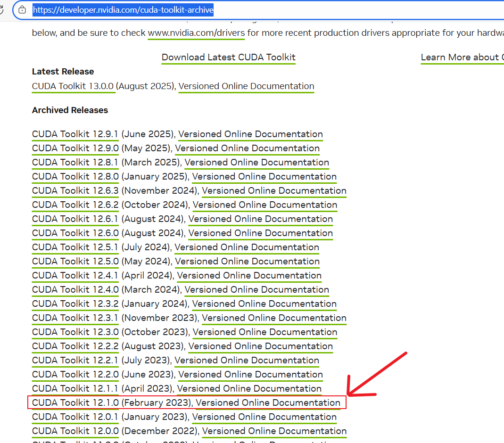The image size is (504, 443).
Task: Open CUDA Toolkit 12.4.1 link
Action: click(75, 275)
